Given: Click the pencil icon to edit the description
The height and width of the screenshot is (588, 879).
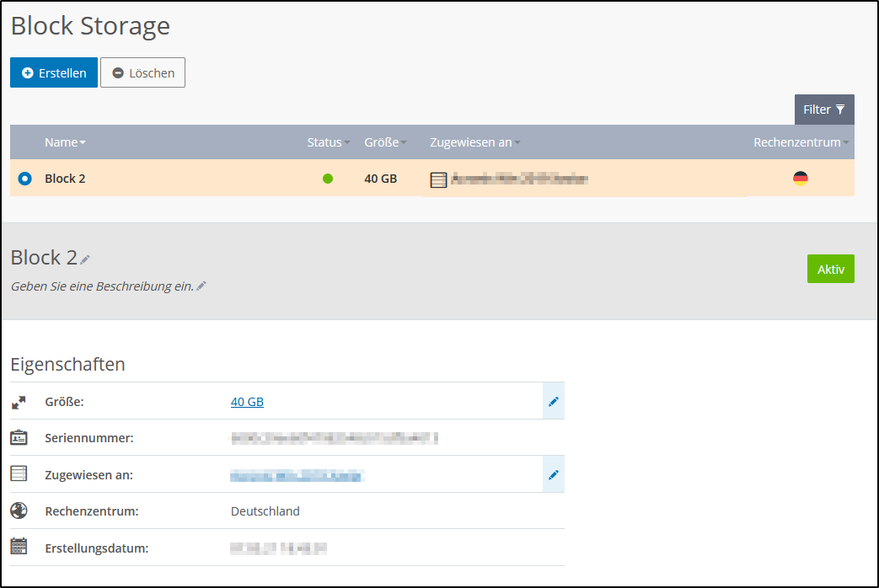Looking at the screenshot, I should tap(200, 286).
